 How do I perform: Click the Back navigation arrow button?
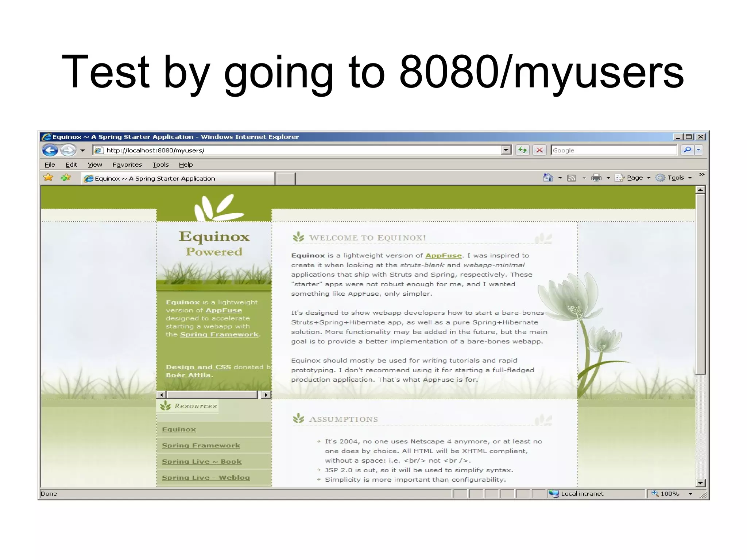pyautogui.click(x=50, y=150)
